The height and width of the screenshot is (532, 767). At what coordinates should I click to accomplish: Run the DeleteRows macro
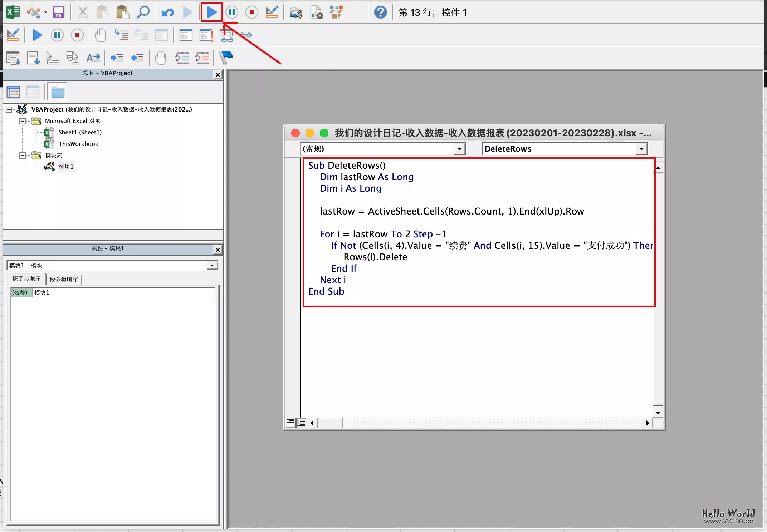(211, 12)
